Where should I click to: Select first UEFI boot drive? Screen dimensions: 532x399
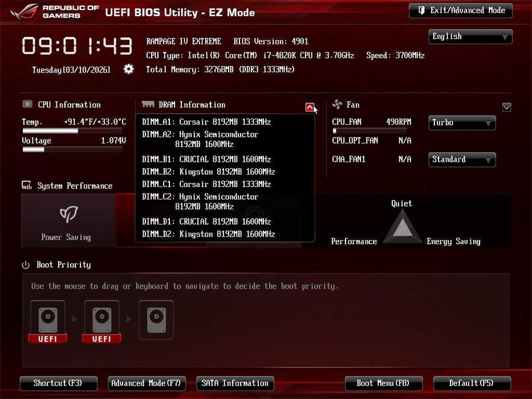point(47,321)
